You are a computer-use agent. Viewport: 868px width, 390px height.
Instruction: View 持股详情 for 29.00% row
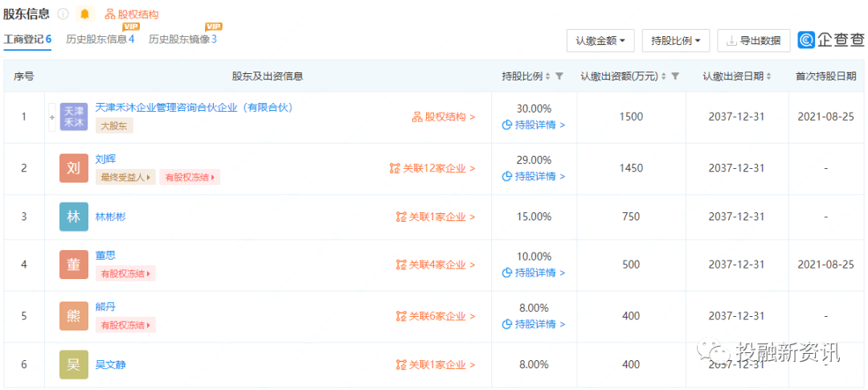click(x=533, y=176)
